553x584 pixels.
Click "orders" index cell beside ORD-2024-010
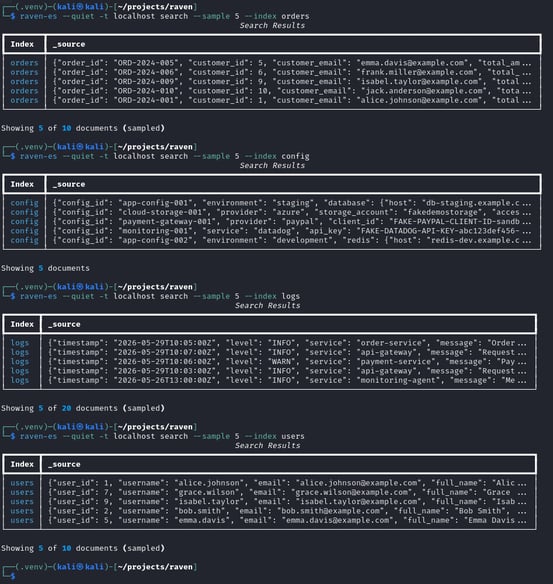pos(25,91)
